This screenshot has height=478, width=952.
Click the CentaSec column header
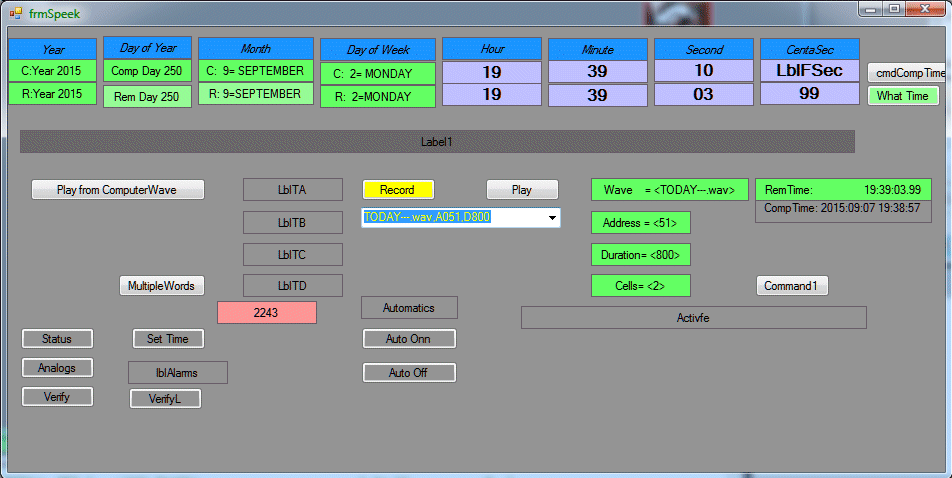pos(810,49)
